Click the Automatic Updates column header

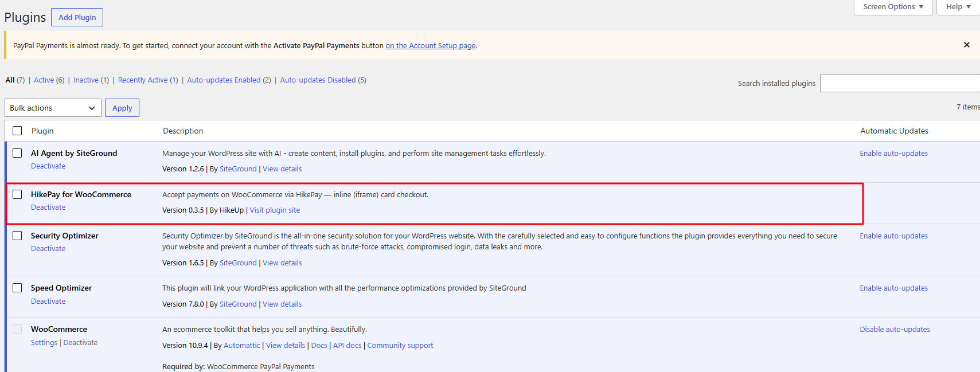(x=894, y=131)
